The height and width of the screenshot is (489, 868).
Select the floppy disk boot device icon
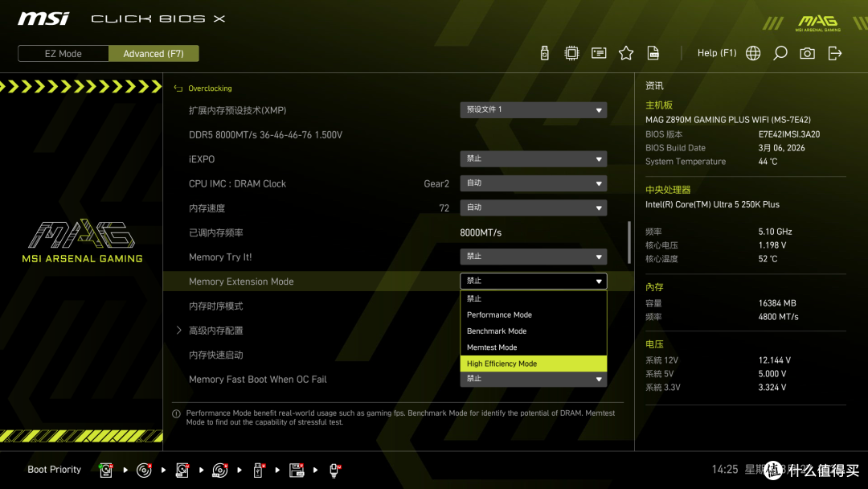tap(297, 471)
